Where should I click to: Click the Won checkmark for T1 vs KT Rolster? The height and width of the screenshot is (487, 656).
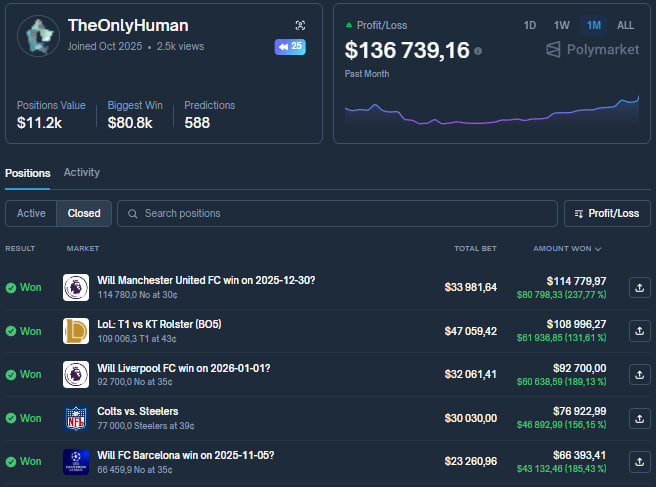tap(11, 331)
